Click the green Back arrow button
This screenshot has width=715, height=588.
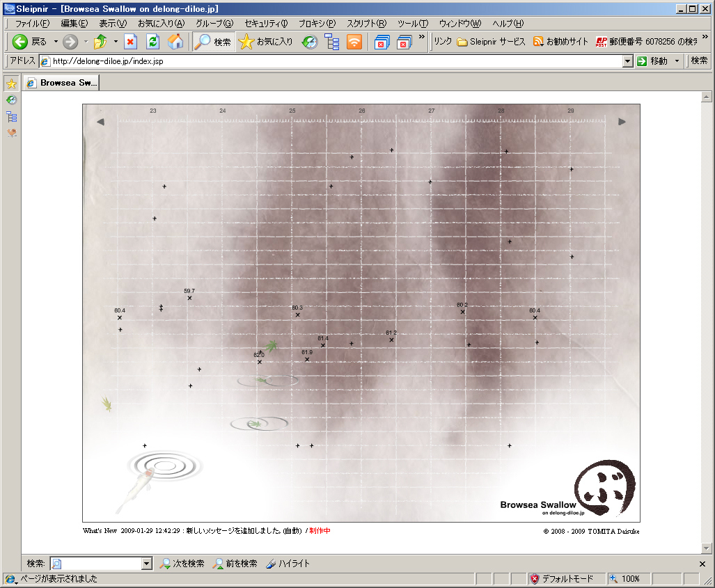click(20, 42)
